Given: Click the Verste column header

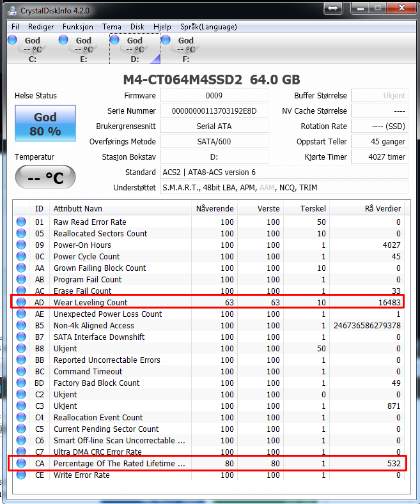Looking at the screenshot, I should click(x=260, y=209).
